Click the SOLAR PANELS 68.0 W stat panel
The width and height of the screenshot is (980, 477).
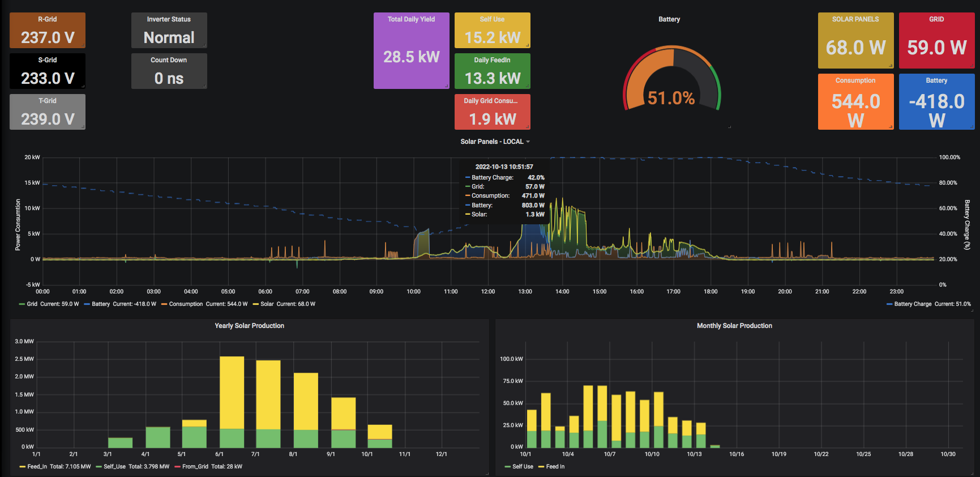(x=855, y=41)
